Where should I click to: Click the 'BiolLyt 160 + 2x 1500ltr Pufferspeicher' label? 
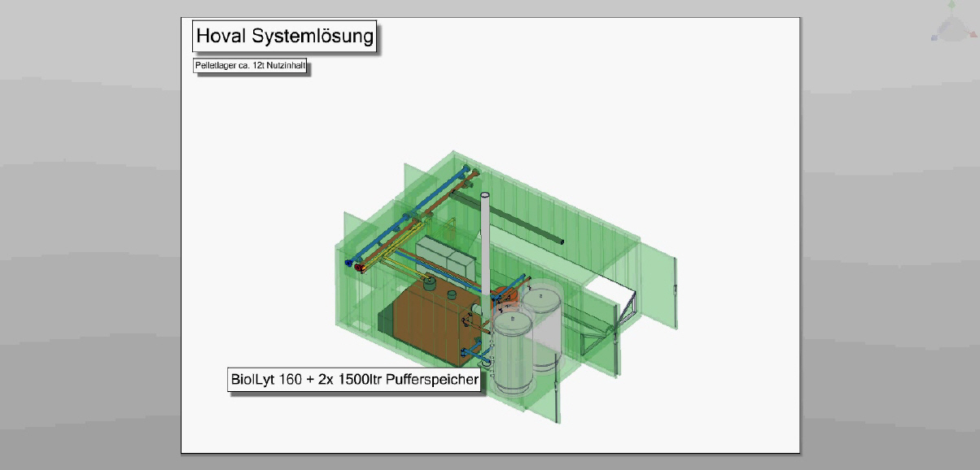click(354, 380)
